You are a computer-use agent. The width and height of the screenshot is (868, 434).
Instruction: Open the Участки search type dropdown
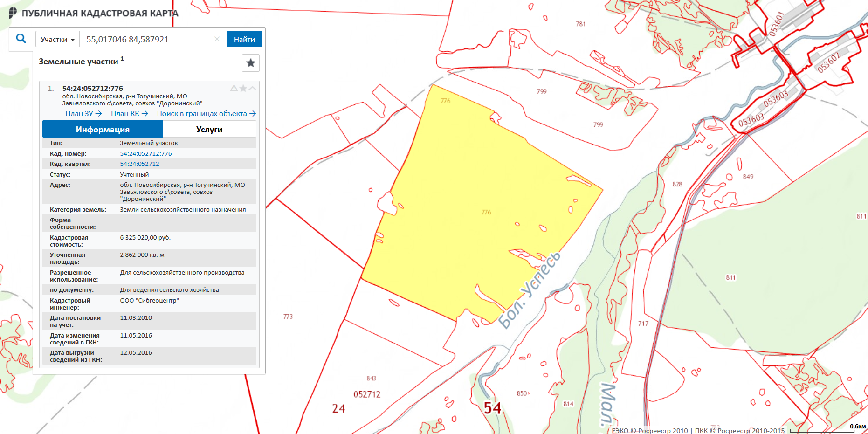coord(57,39)
